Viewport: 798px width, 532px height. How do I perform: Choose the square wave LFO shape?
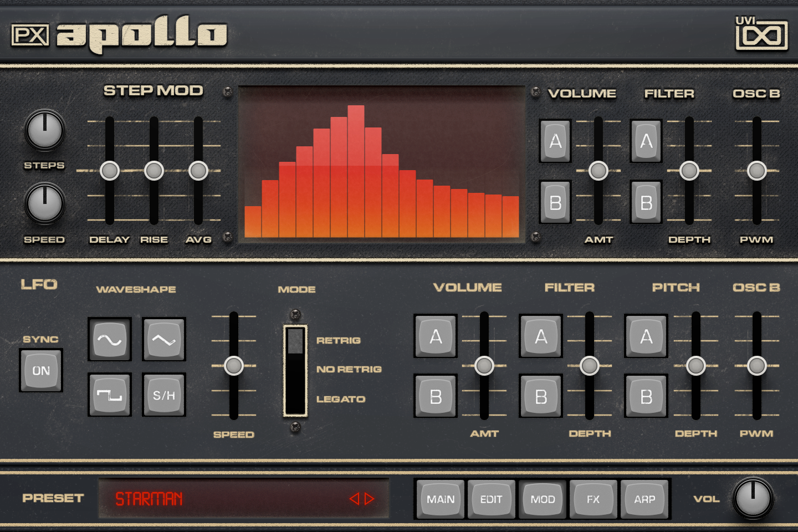[109, 396]
